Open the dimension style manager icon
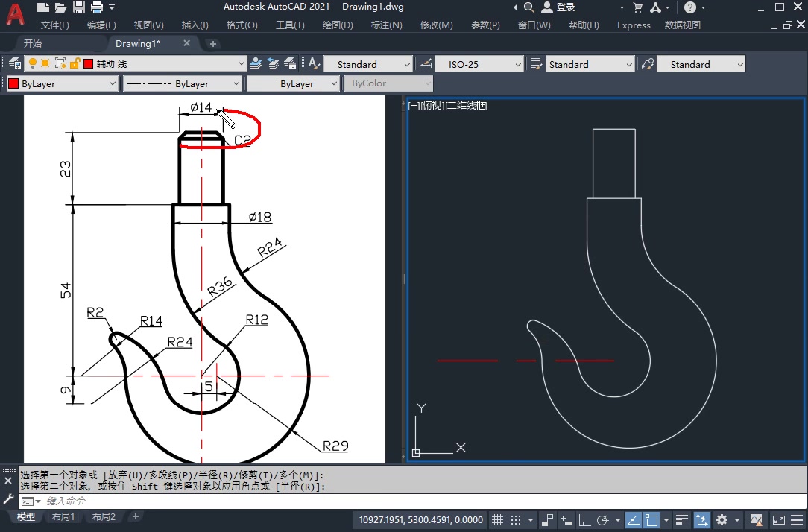 tap(426, 64)
